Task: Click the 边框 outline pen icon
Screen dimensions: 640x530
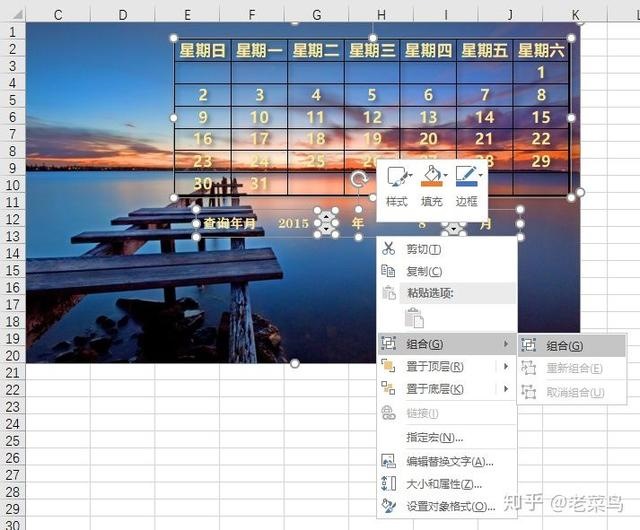Action: tap(466, 176)
